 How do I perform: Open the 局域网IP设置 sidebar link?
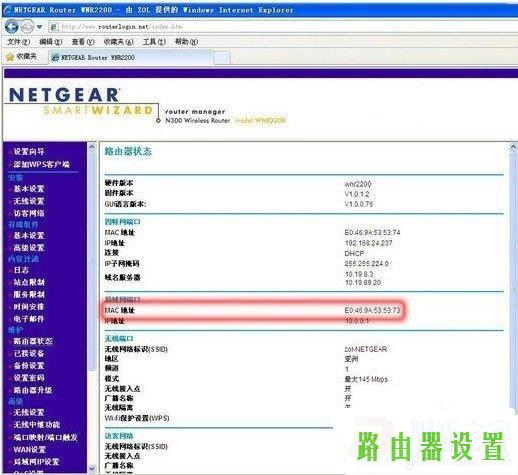pos(36,462)
